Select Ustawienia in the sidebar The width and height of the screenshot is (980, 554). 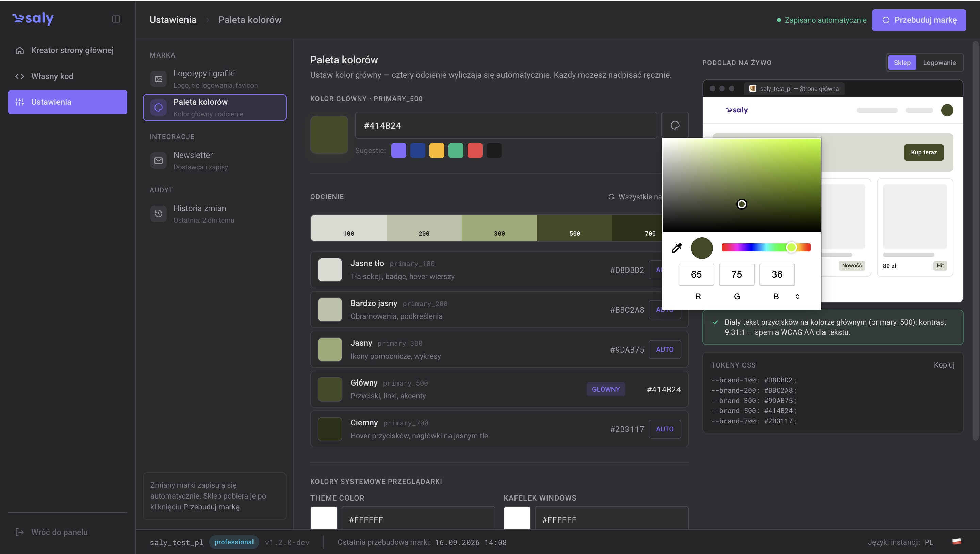[x=68, y=102]
